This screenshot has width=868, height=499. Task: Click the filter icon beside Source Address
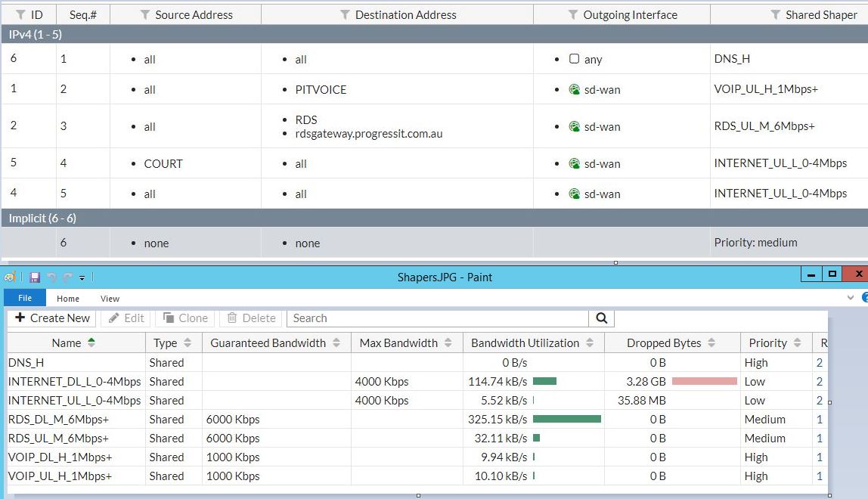point(145,14)
